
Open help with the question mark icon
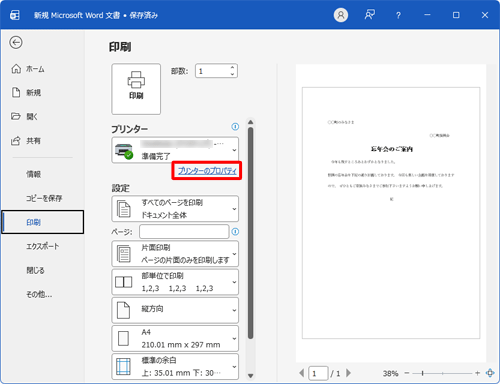[398, 15]
